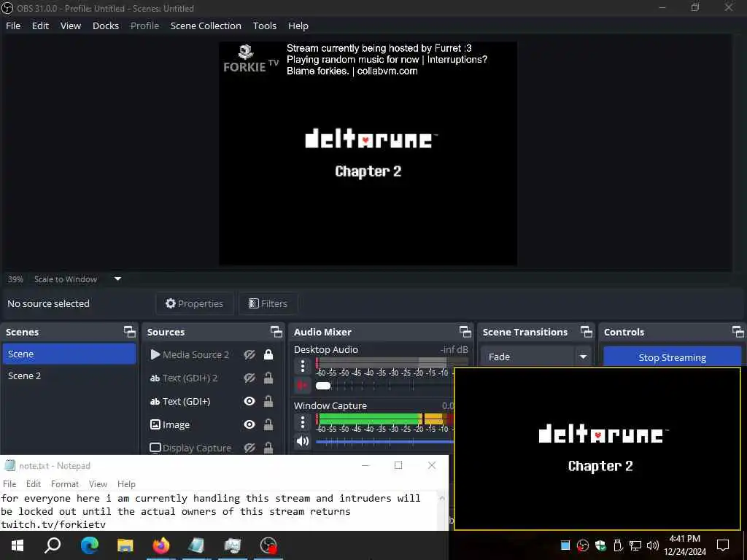Image resolution: width=747 pixels, height=560 pixels.
Task: Undock the Sources panel
Action: (276, 332)
